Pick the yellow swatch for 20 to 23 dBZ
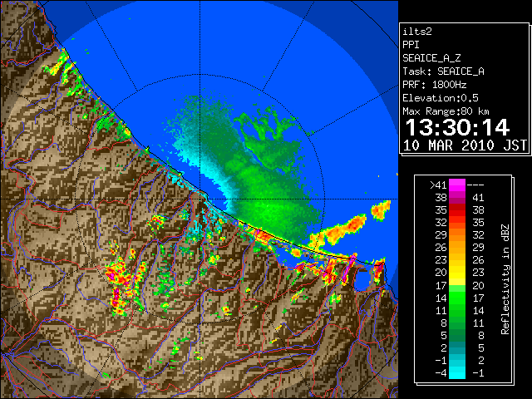The image size is (532, 399). pos(457,273)
